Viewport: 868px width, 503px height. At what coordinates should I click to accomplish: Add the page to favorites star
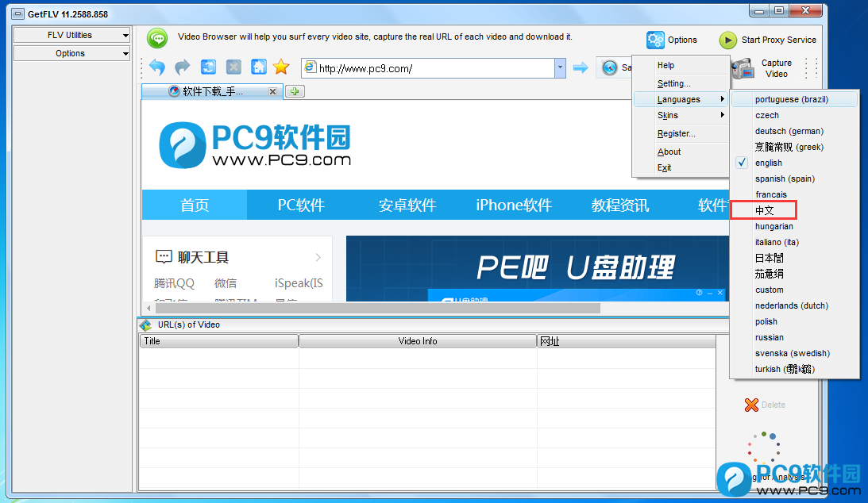pyautogui.click(x=281, y=67)
